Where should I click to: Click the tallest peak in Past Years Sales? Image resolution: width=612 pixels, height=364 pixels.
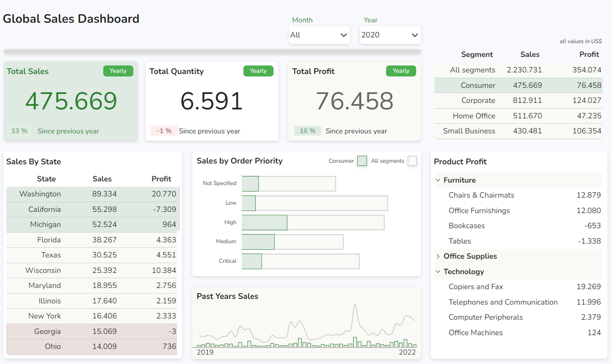pyautogui.click(x=355, y=305)
